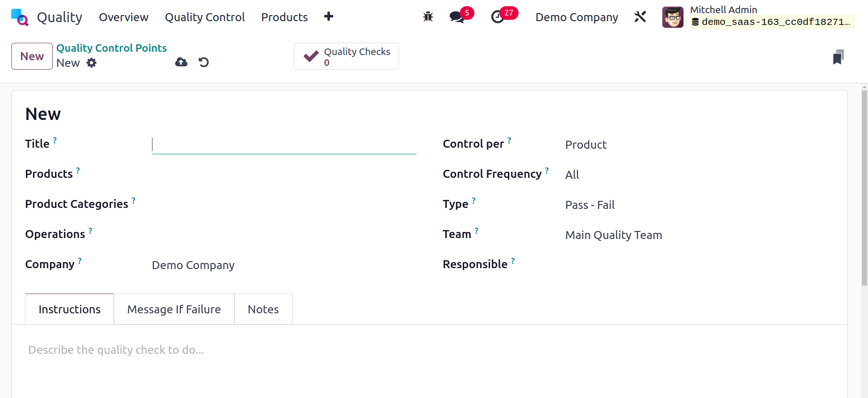868x398 pixels.
Task: Click the vertical page scrollbar
Action: point(864,188)
